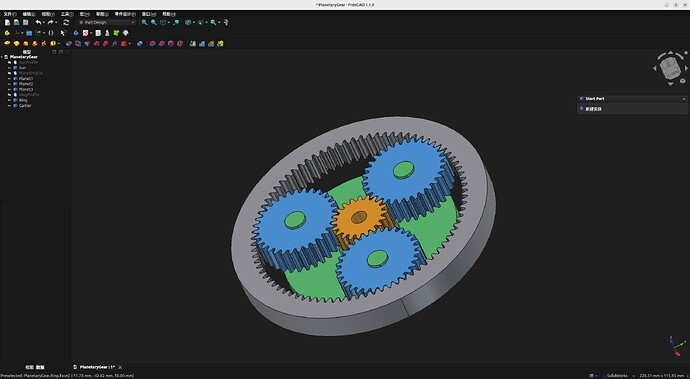Image resolution: width=690 pixels, height=379 pixels.
Task: Open the additive primitive dropdown arrow
Action: coord(59,44)
